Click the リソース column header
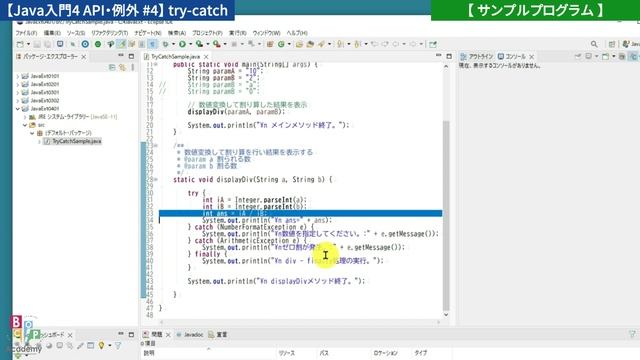 [287, 353]
